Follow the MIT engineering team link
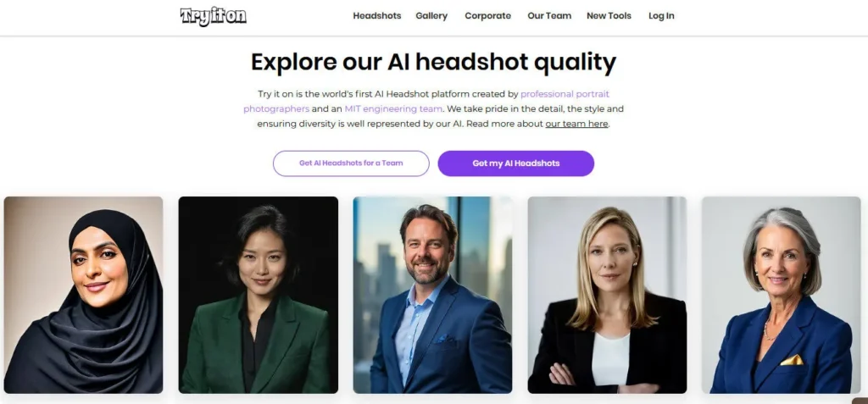Image resolution: width=868 pixels, height=404 pixels. pyautogui.click(x=393, y=109)
